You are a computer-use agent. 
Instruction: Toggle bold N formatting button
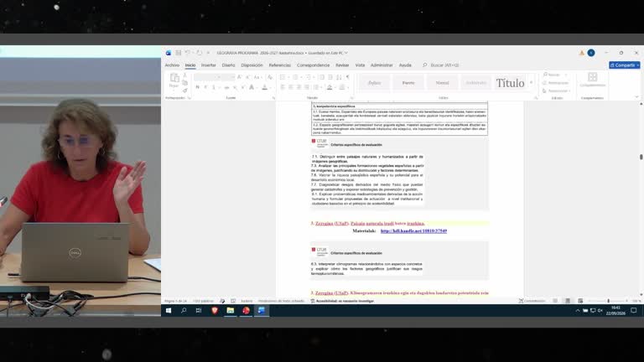pyautogui.click(x=198, y=87)
